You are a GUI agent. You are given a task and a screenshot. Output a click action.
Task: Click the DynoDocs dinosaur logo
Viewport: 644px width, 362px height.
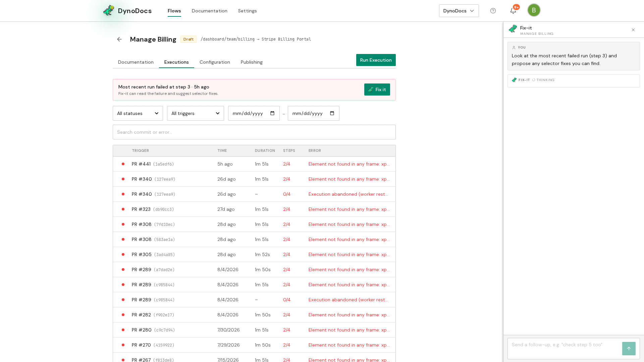[109, 10]
